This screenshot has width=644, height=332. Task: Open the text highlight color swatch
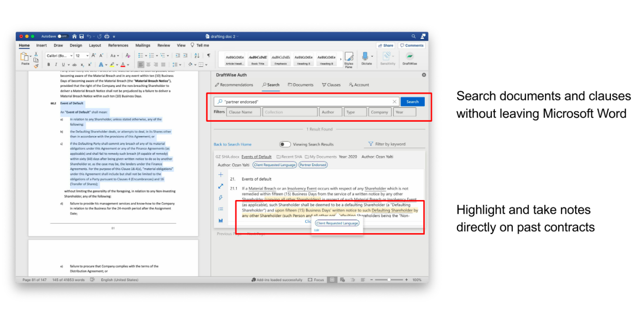coord(112,64)
